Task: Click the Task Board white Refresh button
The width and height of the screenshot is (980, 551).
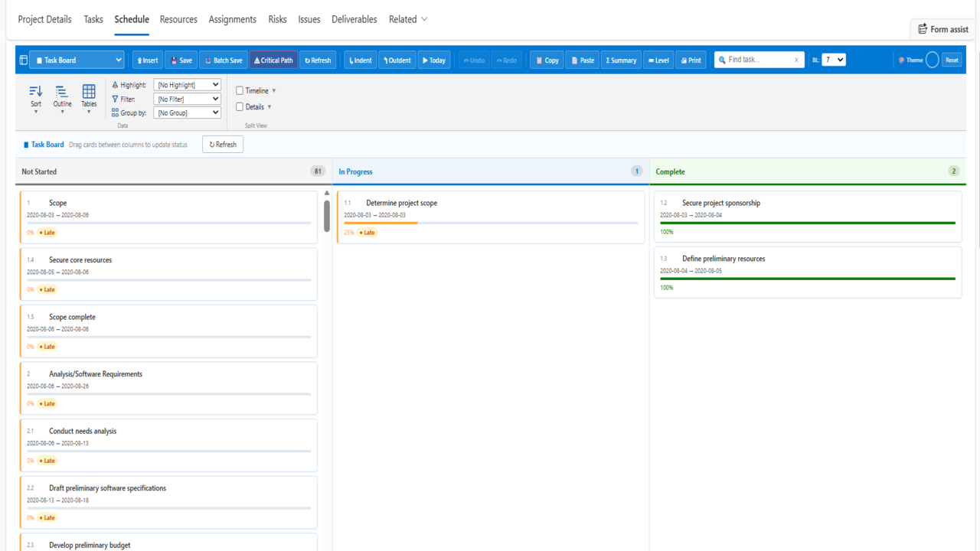Action: point(223,144)
